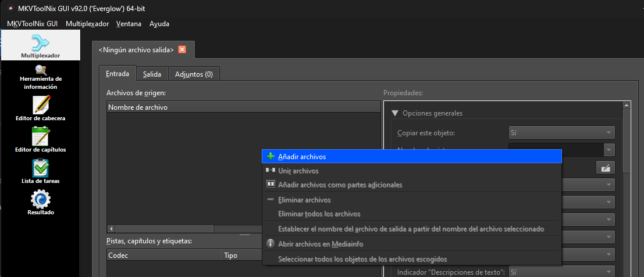Image resolution: width=644 pixels, height=277 pixels.
Task: Click the pencil edit button in Propiedades
Action: tap(606, 168)
